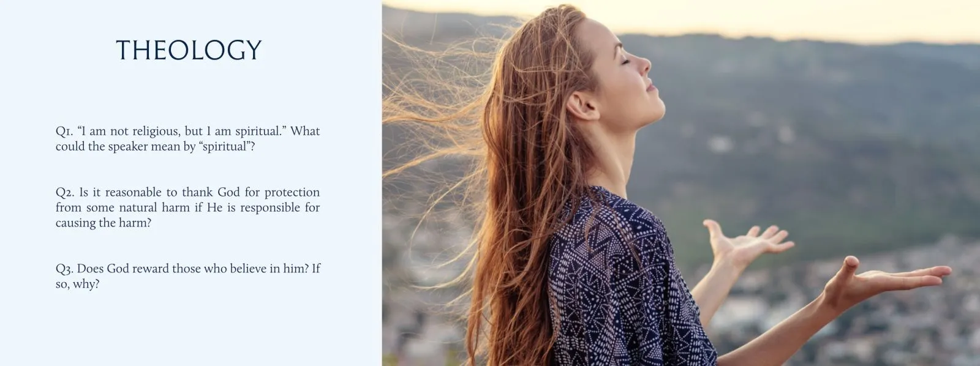Select the Q1 question about being spiritual
Screen dimensions: 980x366
[x=187, y=139]
